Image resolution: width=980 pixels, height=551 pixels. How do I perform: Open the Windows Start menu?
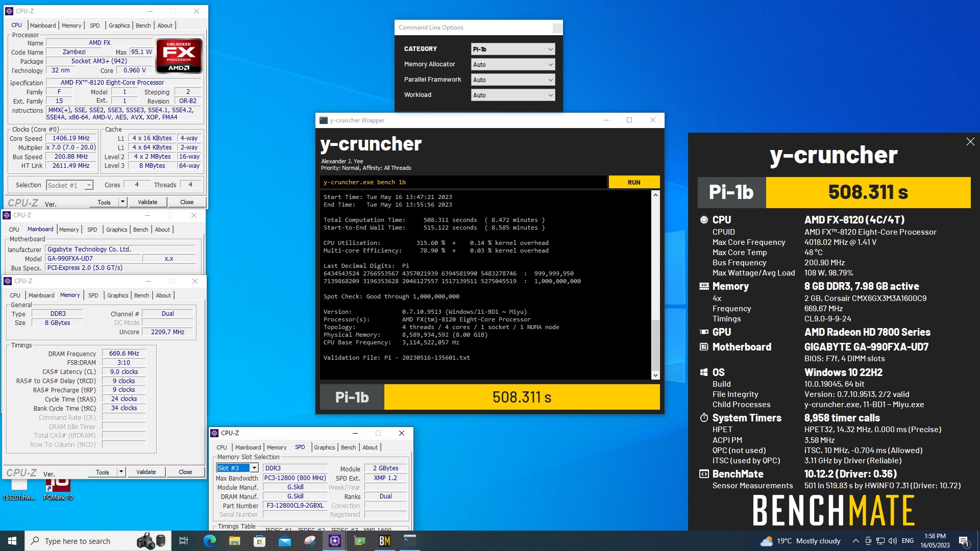12,541
